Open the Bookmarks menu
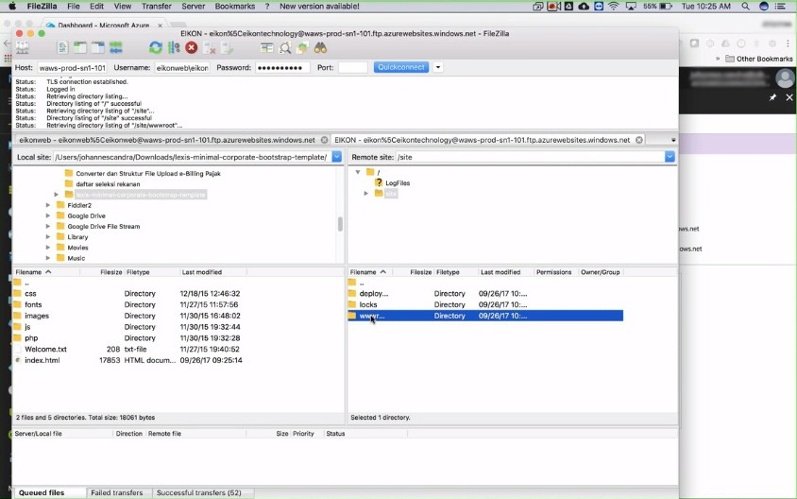This screenshot has height=499, width=797. [x=235, y=6]
